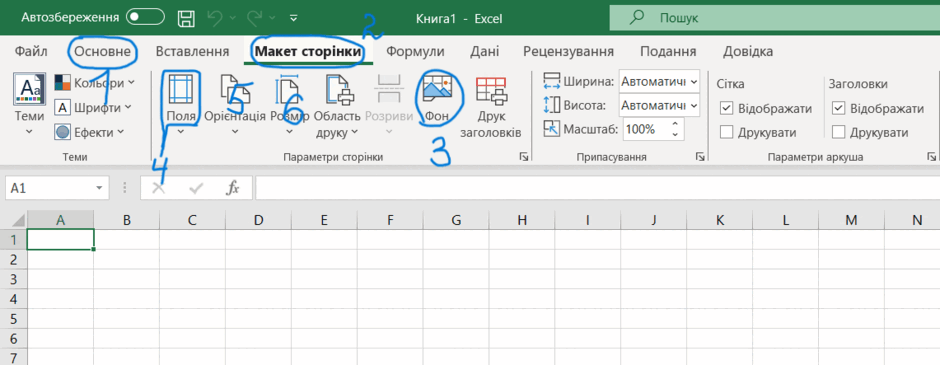This screenshot has height=365, width=940.
Task: Switch to the Файл tab
Action: [31, 52]
